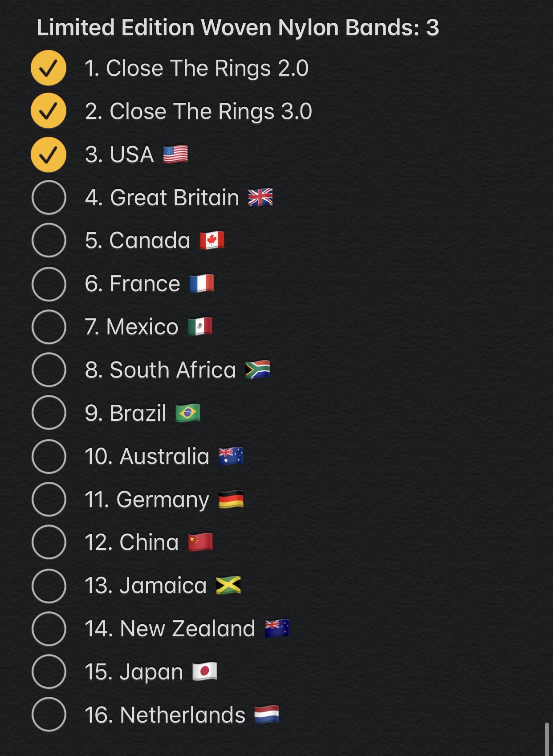Screen dimensions: 553x756
Task: Tick the France checklist circle
Action: pos(49,284)
